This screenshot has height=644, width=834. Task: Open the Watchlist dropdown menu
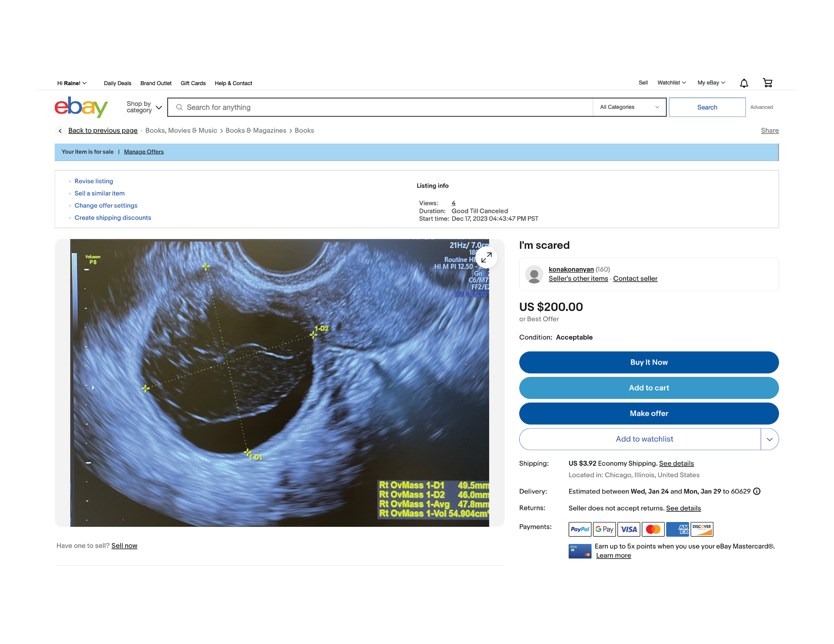(x=671, y=83)
